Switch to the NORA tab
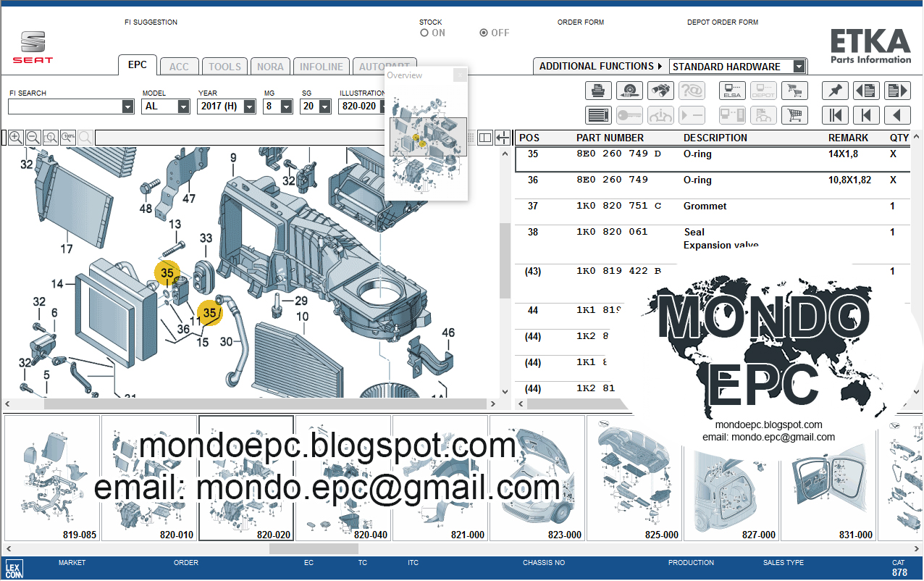Screen dimensions: 924x581 pos(270,66)
